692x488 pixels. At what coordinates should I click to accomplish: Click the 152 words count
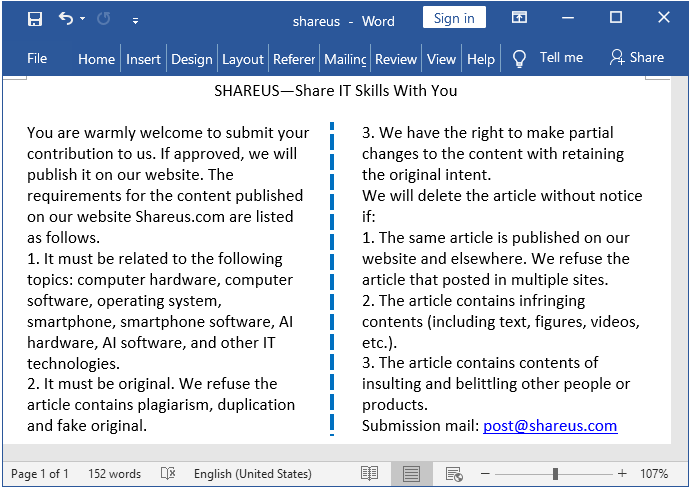(x=114, y=474)
